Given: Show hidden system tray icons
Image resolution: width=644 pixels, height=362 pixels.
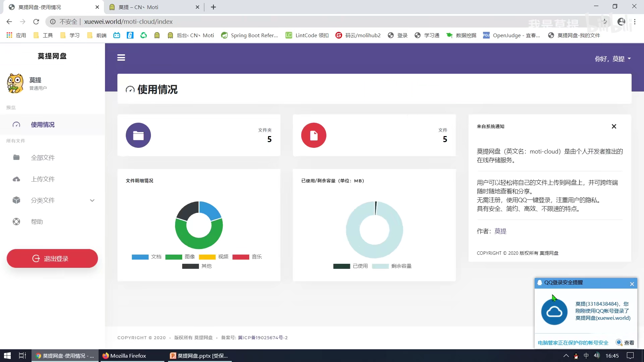Looking at the screenshot, I should click(566, 356).
